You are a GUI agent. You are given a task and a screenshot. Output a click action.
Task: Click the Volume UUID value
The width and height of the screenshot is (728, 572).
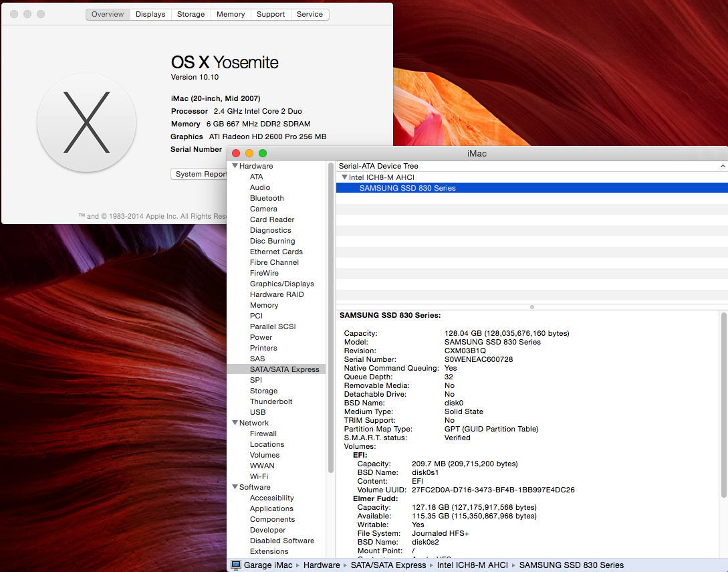[x=493, y=490]
